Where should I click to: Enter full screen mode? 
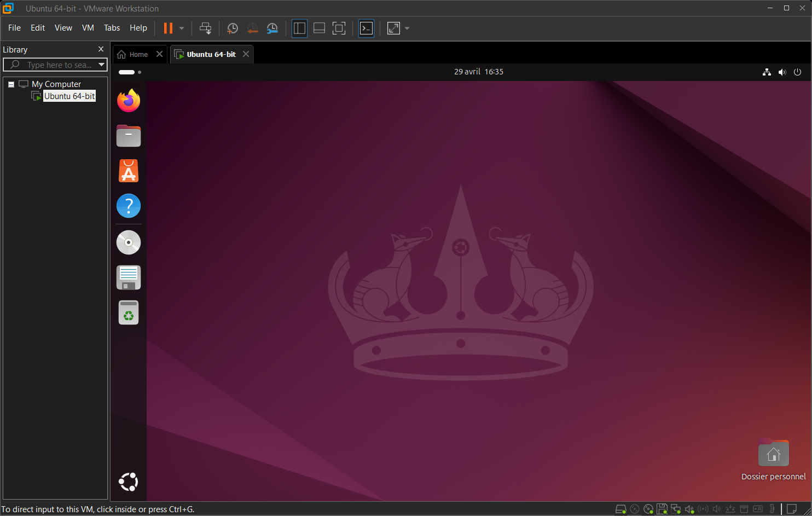pyautogui.click(x=339, y=28)
